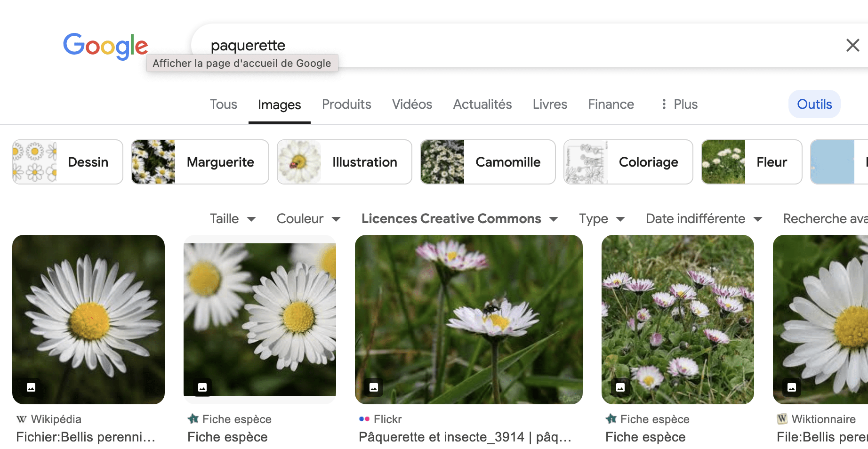The width and height of the screenshot is (868, 449).
Task: Clear the search box with the X
Action: click(x=852, y=45)
